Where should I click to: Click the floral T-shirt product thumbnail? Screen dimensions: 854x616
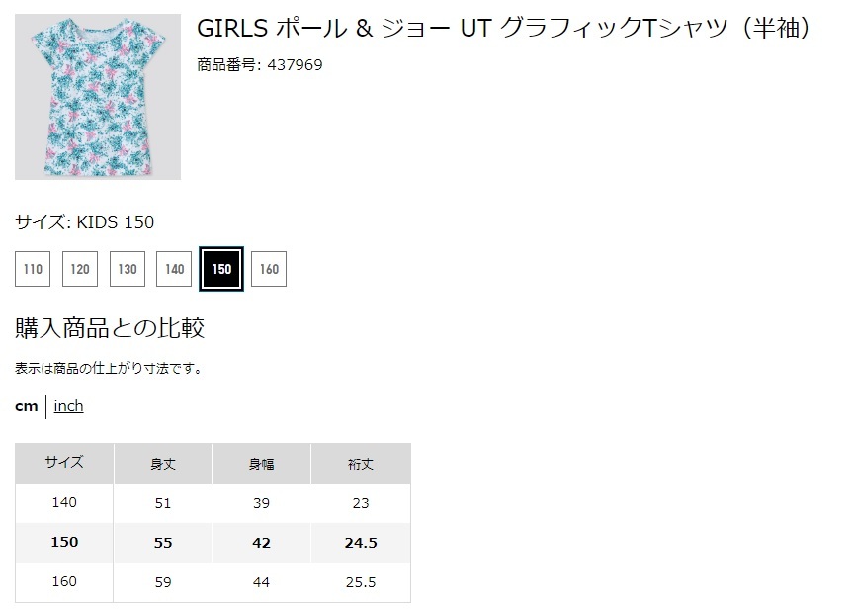click(x=98, y=97)
